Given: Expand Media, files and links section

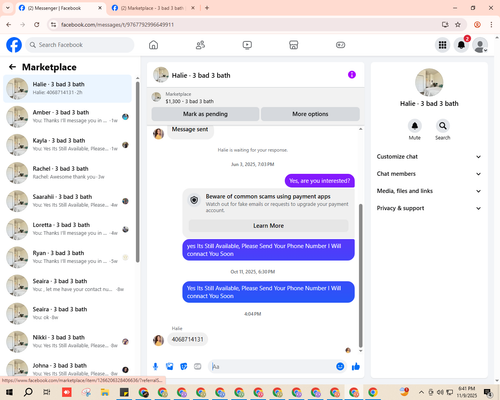Looking at the screenshot, I should (429, 191).
